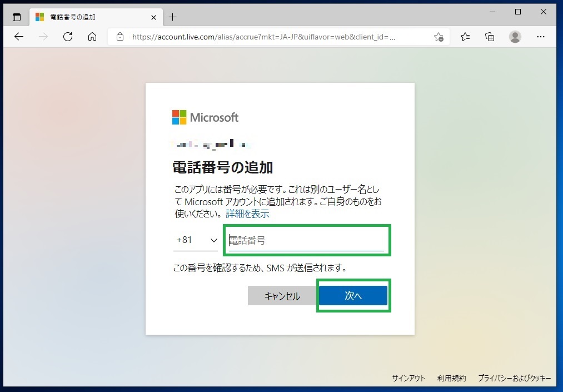Open the 詳細を表示 link
Screen dimensions: 563x392
tap(247, 214)
